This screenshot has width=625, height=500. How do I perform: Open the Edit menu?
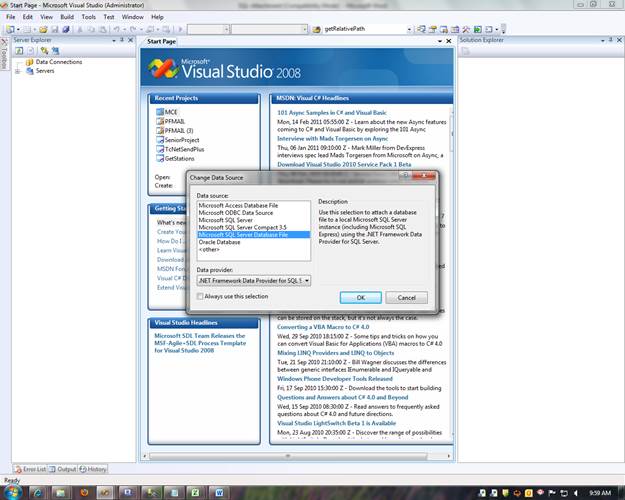click(x=28, y=17)
